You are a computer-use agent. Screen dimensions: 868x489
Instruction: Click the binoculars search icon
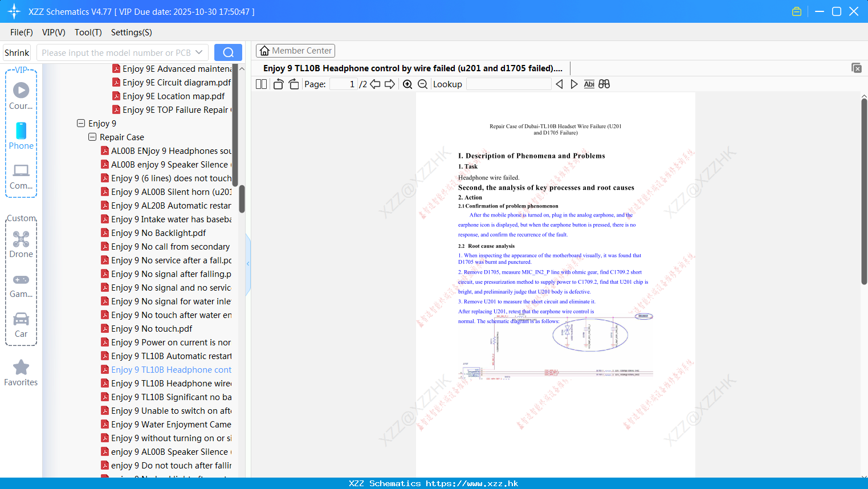[604, 84]
